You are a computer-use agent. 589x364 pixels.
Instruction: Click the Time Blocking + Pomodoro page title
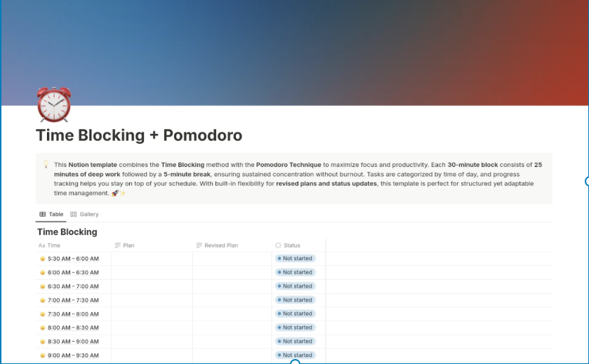(x=139, y=135)
